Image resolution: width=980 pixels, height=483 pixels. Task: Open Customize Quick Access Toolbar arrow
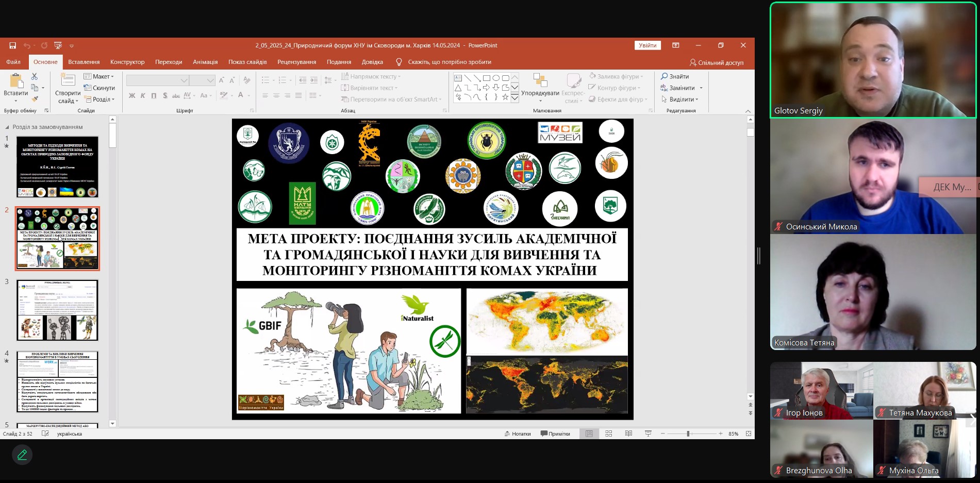pos(72,46)
